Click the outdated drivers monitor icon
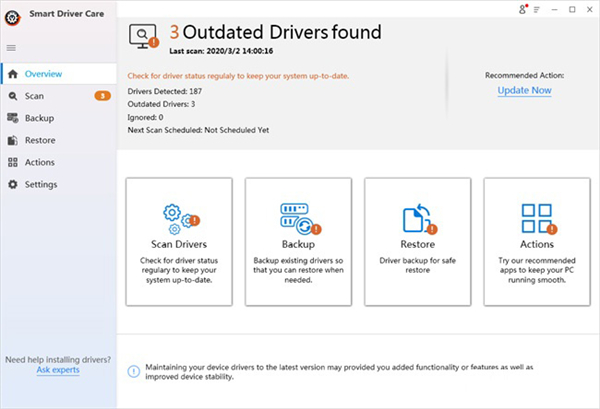 (146, 37)
